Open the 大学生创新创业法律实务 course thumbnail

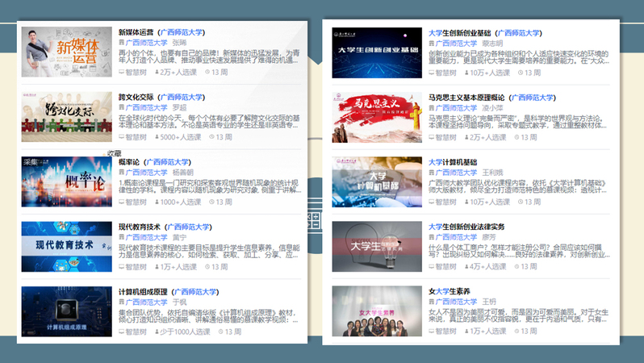tap(377, 246)
